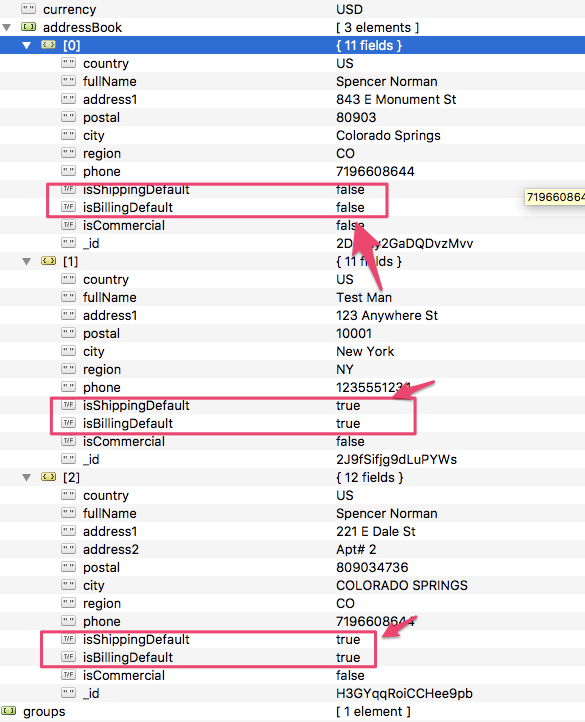Click string icon beside _id in [1]
Image resolution: width=585 pixels, height=722 pixels.
(69, 459)
